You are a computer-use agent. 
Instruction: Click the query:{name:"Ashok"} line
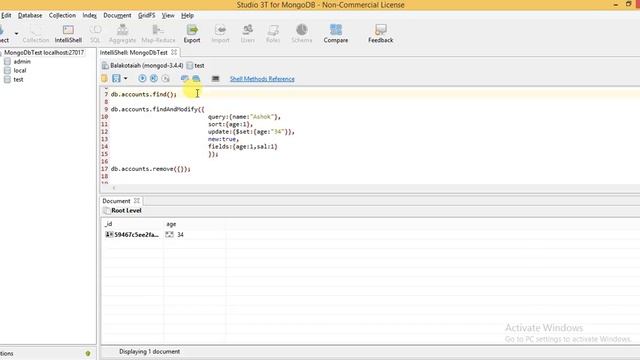244,117
